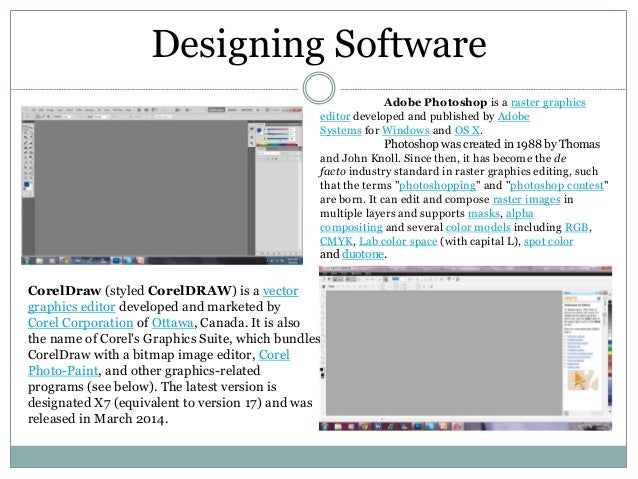Pick a color from Photoshop's rainbow color ramp
638x479 pixels.
276,144
